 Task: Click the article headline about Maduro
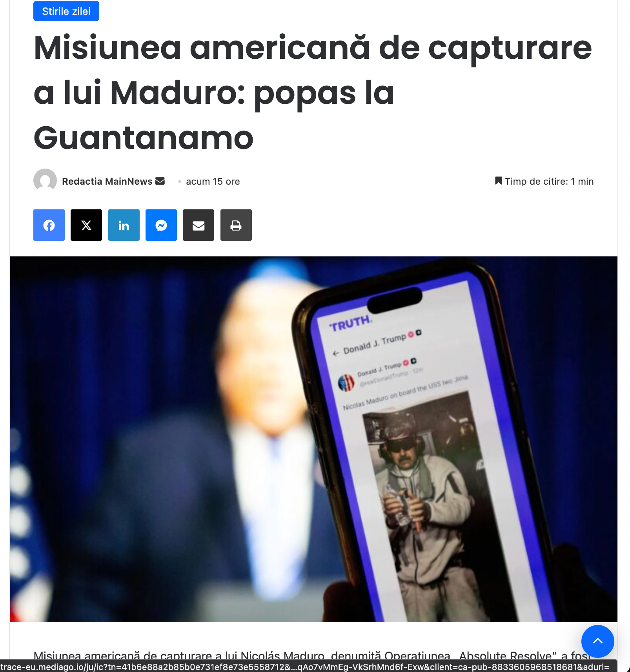(x=313, y=93)
